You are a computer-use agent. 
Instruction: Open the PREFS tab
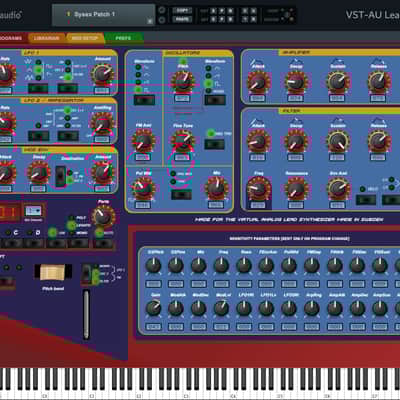[x=123, y=38]
